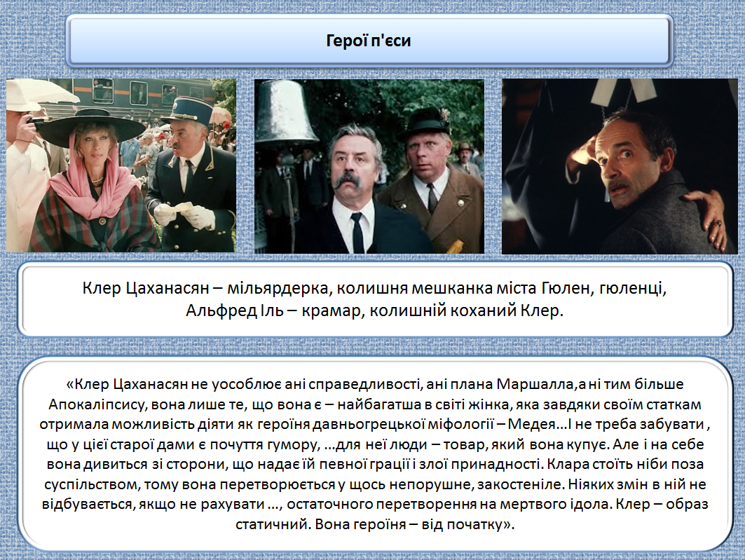
Task: Click the line 'Альфред Іль – крамар, колишній коханий Клер.'
Action: click(x=374, y=310)
